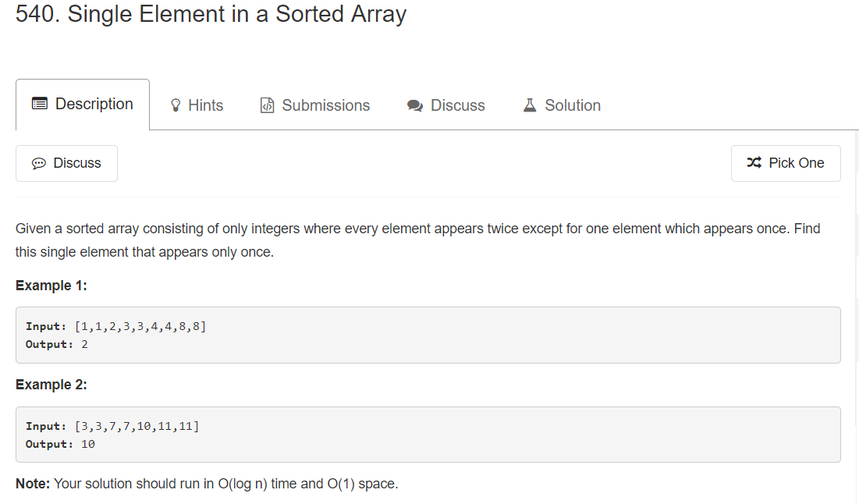The width and height of the screenshot is (859, 504).
Task: Click the shuffle icon in Pick One
Action: 754,163
